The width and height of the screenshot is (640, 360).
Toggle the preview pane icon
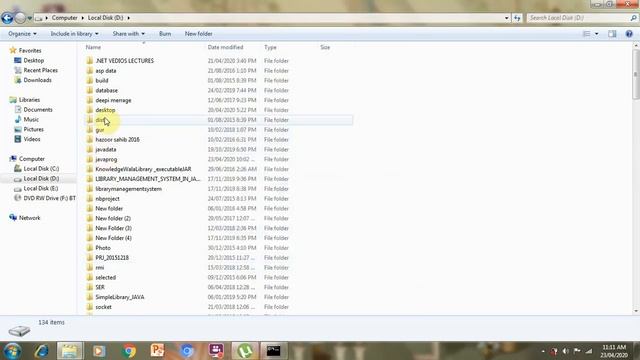coord(612,34)
